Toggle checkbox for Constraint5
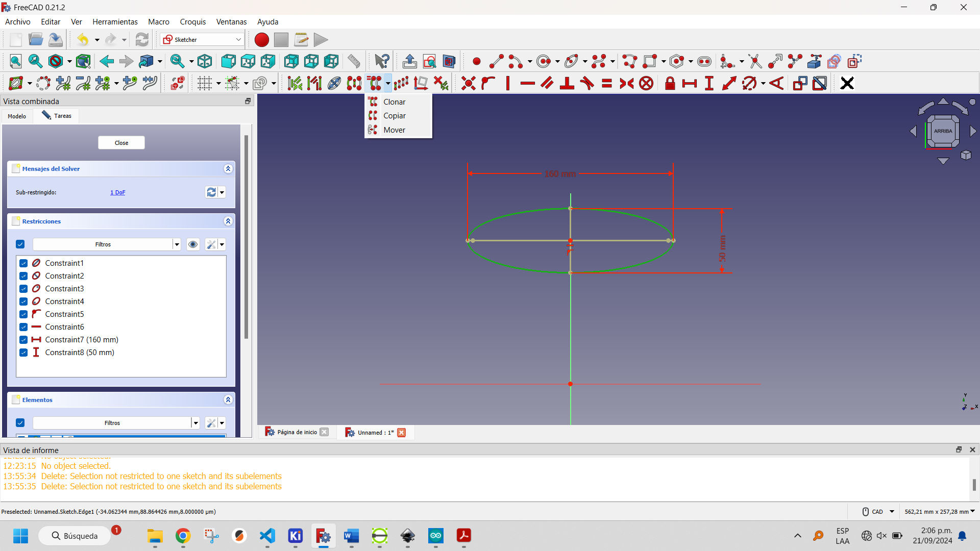The height and width of the screenshot is (551, 980). (x=23, y=314)
